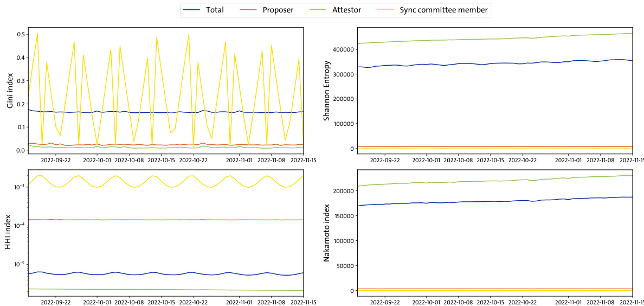Click 2022-10-01 date tick on Gini plot
Image resolution: width=644 pixels, height=306 pixels.
(98, 161)
